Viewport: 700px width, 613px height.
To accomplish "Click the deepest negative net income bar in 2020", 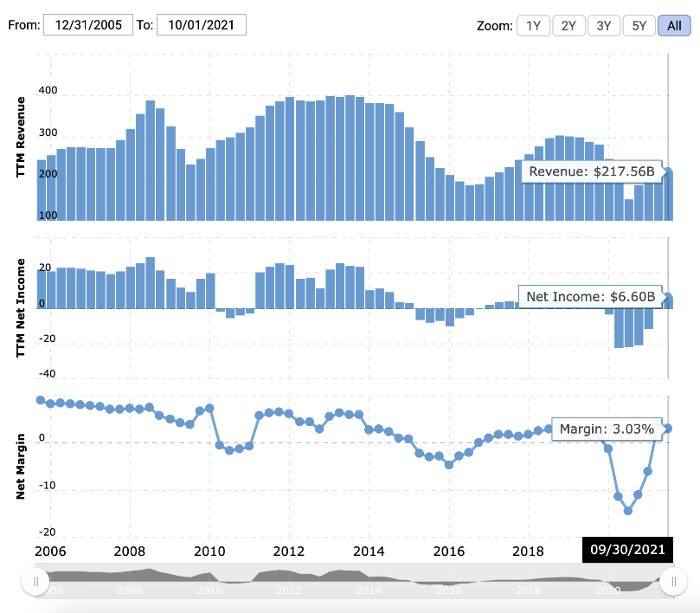I will [619, 328].
